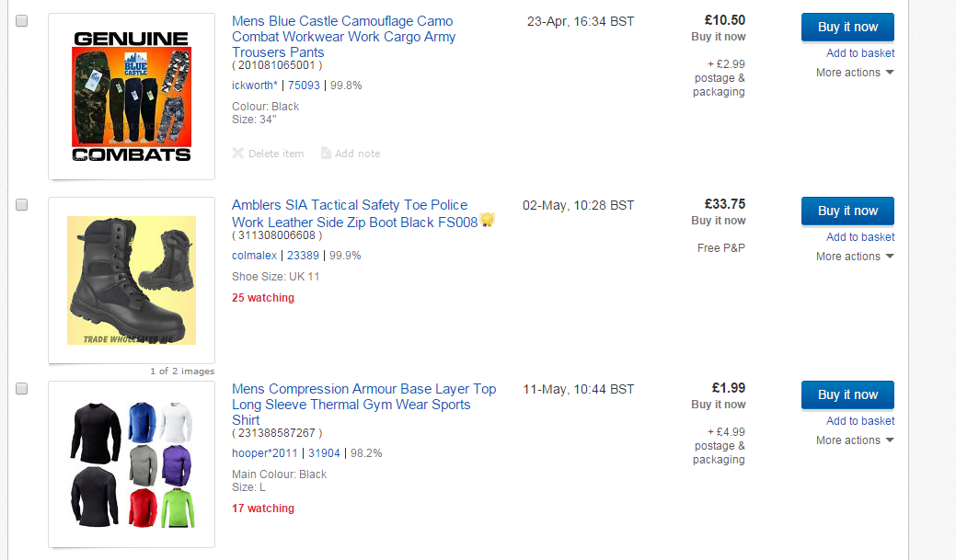View the black tactical boot image

(132, 280)
